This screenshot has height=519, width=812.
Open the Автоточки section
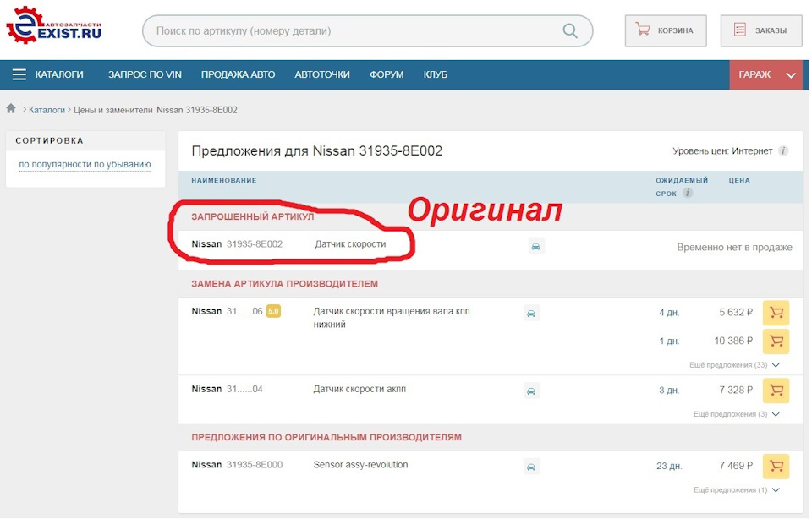click(322, 74)
